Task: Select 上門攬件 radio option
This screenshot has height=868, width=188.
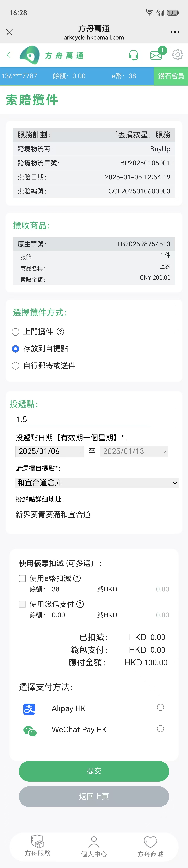Action: pos(16,332)
